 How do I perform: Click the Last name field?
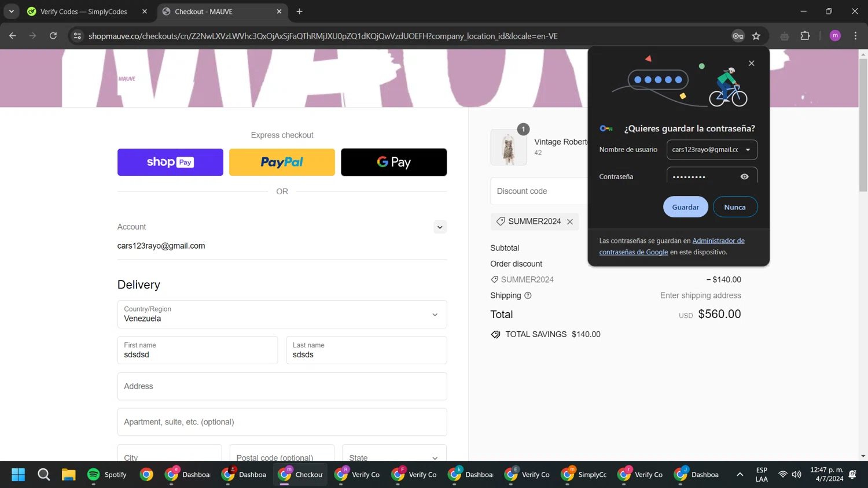click(366, 350)
